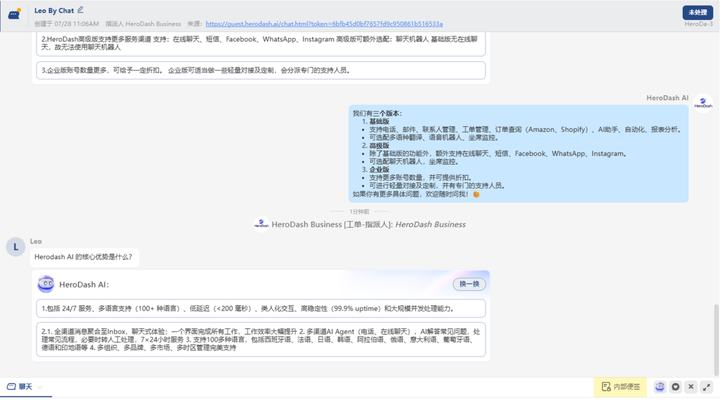Click the HeroDa-3 label under status button
The image size is (720, 400).
(x=698, y=24)
